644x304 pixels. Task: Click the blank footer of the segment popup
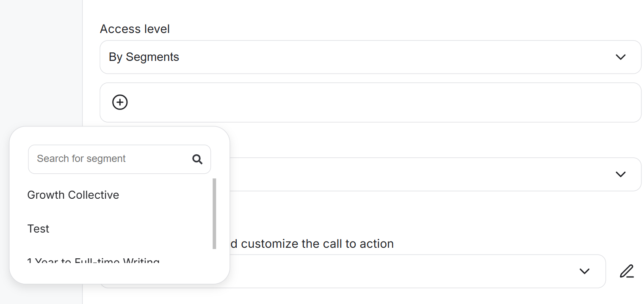[x=119, y=273]
